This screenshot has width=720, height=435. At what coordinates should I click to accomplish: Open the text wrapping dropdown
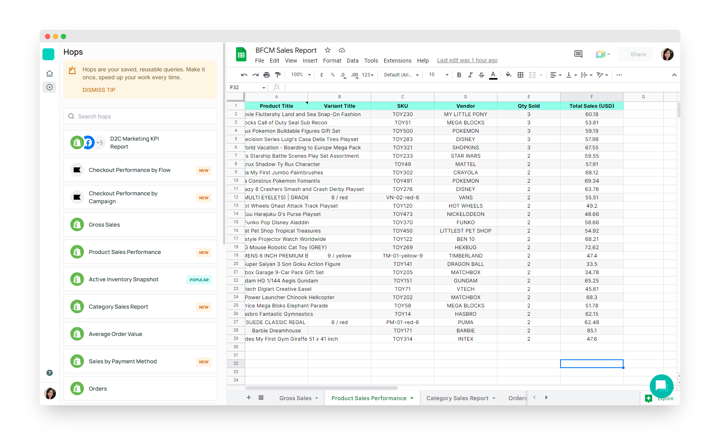(587, 75)
